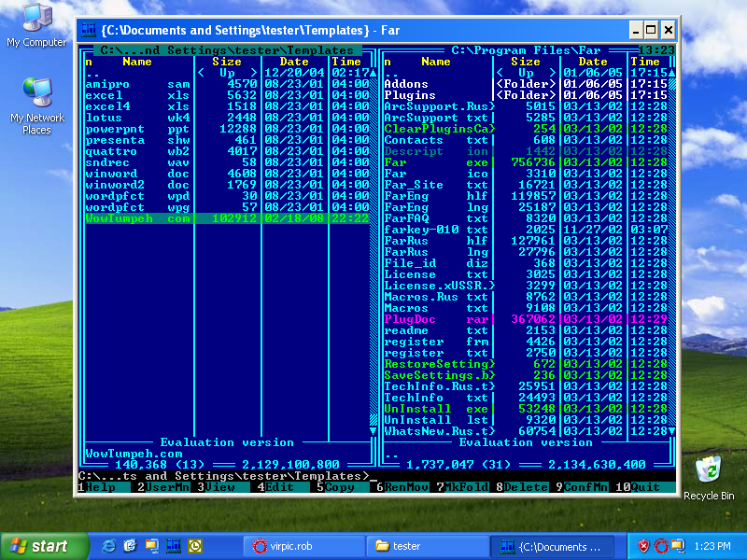
Task: Click the F4 Edit key bar item
Action: point(283,487)
